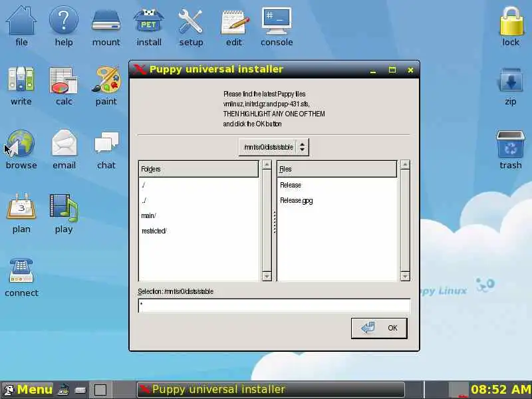Click the 08:52 AM taskbar clock
This screenshot has width=532, height=399.
[x=501, y=390]
